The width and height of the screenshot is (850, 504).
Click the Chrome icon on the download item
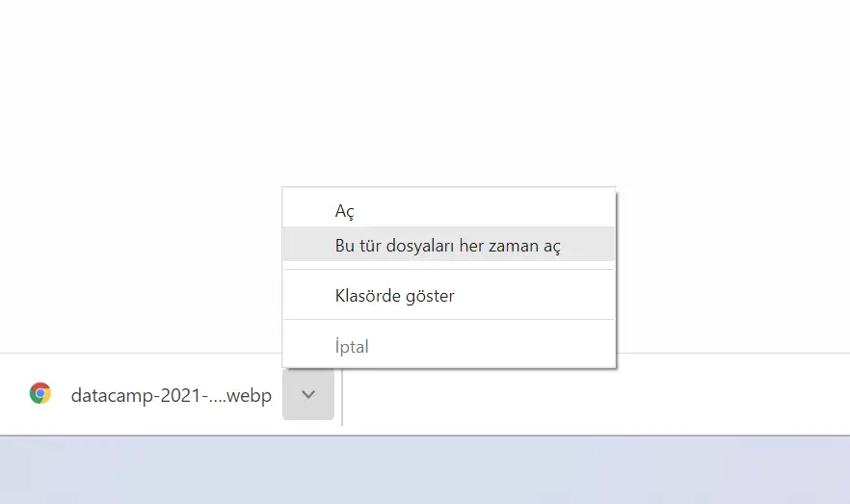pos(40,393)
